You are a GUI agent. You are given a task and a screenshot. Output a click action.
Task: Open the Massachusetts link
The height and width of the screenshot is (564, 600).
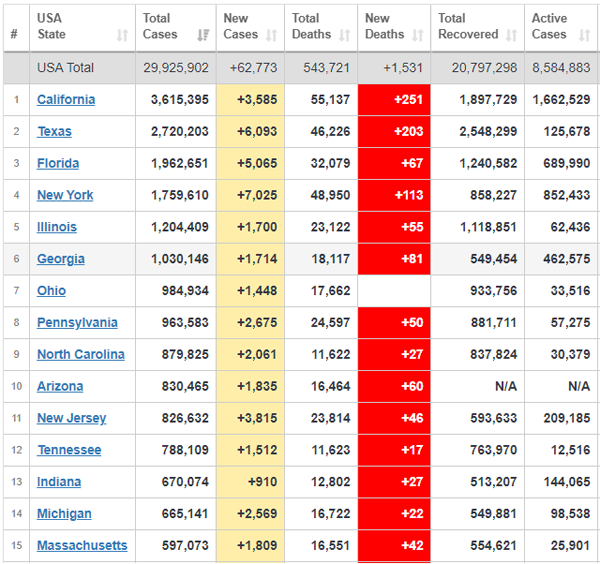click(82, 545)
